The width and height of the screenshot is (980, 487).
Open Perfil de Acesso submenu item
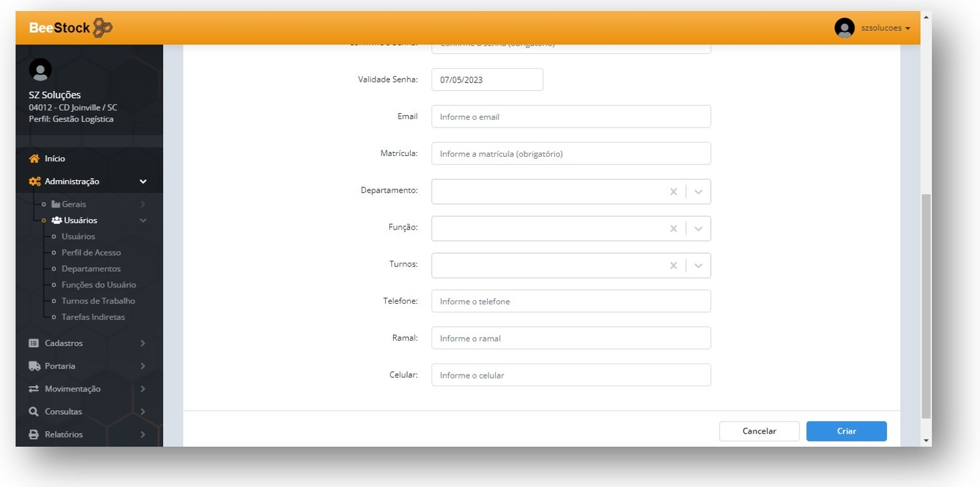[91, 252]
